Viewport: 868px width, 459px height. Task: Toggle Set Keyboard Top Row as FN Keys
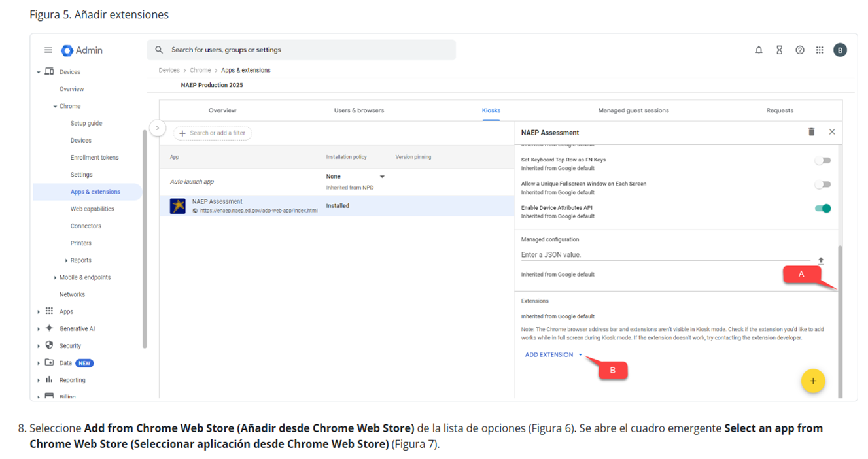pyautogui.click(x=822, y=160)
